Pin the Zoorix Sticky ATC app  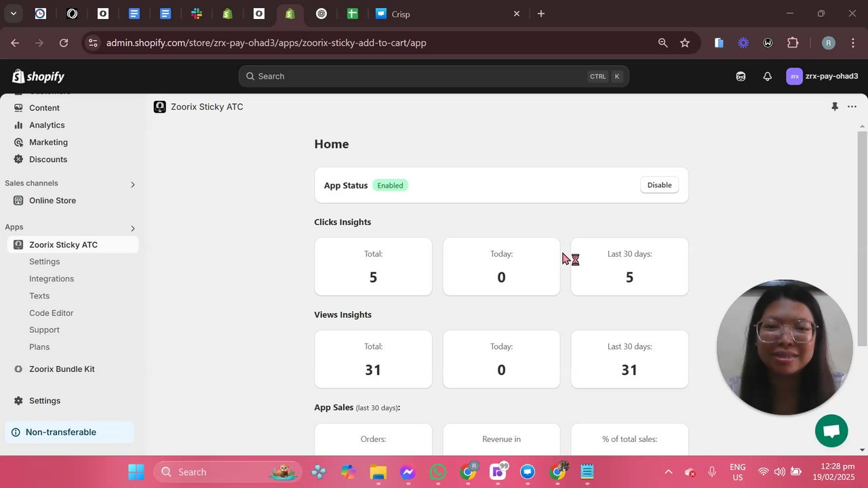[x=835, y=106]
